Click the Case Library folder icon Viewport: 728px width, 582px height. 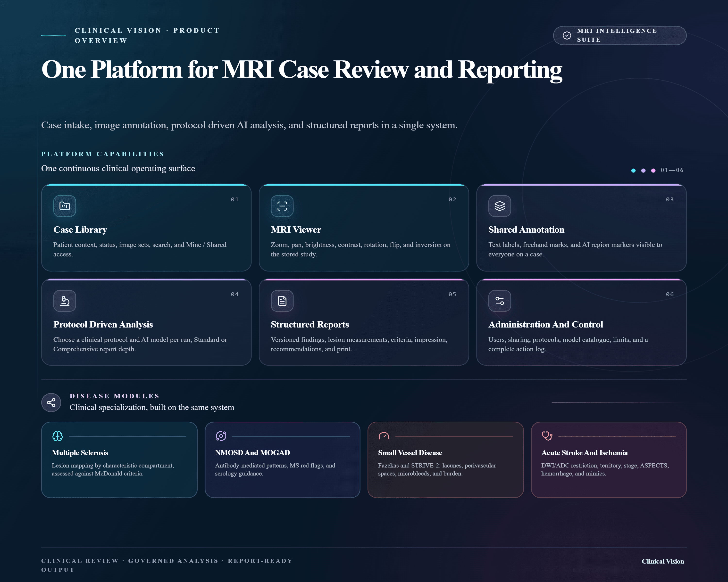click(x=65, y=206)
